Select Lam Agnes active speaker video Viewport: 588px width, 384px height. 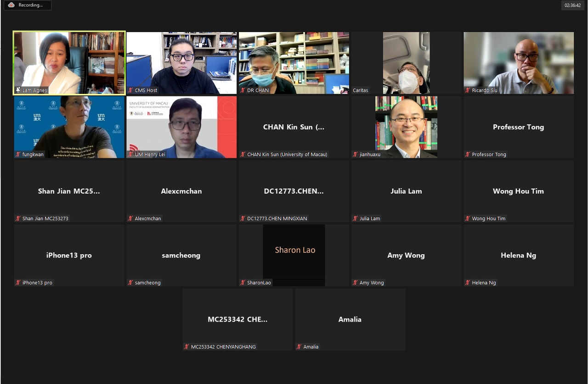coord(69,63)
